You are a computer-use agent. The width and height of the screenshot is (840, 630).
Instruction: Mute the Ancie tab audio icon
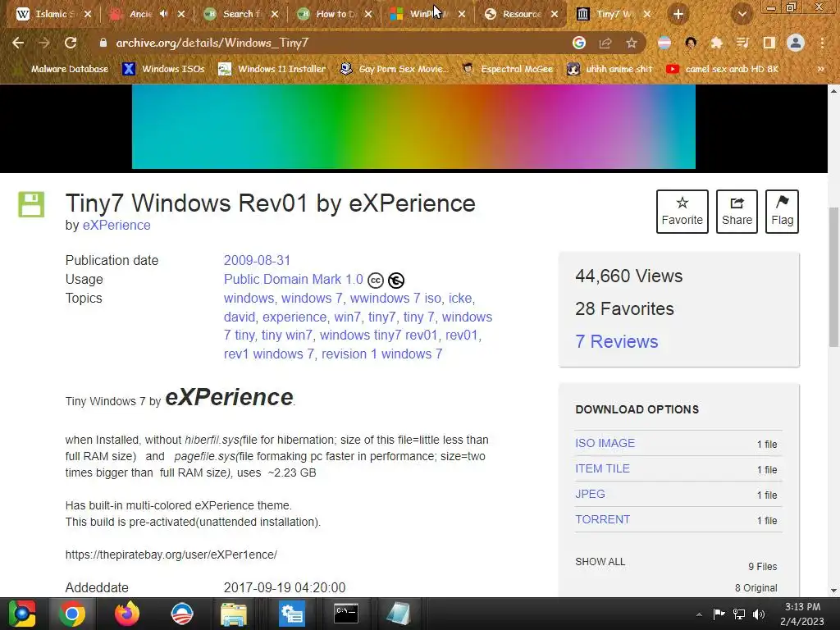[x=164, y=14]
